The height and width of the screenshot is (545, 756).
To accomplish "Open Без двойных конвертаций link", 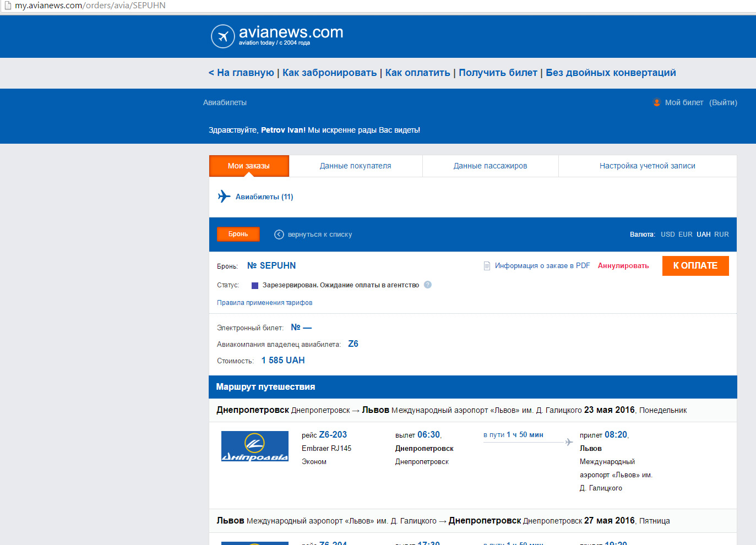I will 611,73.
